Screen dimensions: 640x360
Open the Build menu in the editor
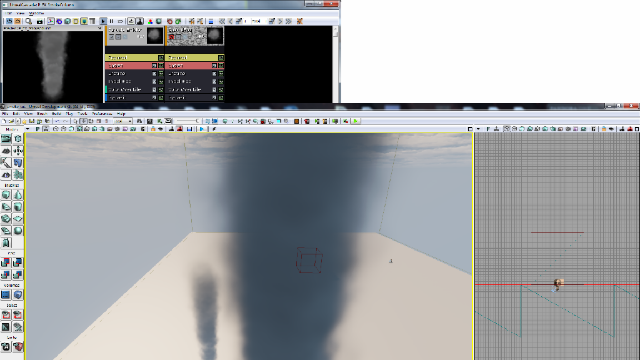point(56,114)
